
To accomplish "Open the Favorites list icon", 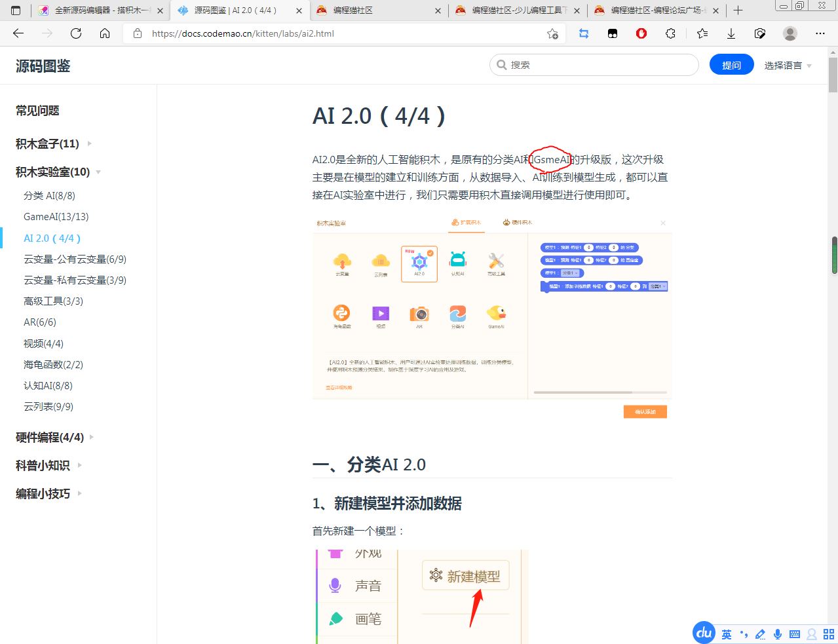I will [x=702, y=33].
